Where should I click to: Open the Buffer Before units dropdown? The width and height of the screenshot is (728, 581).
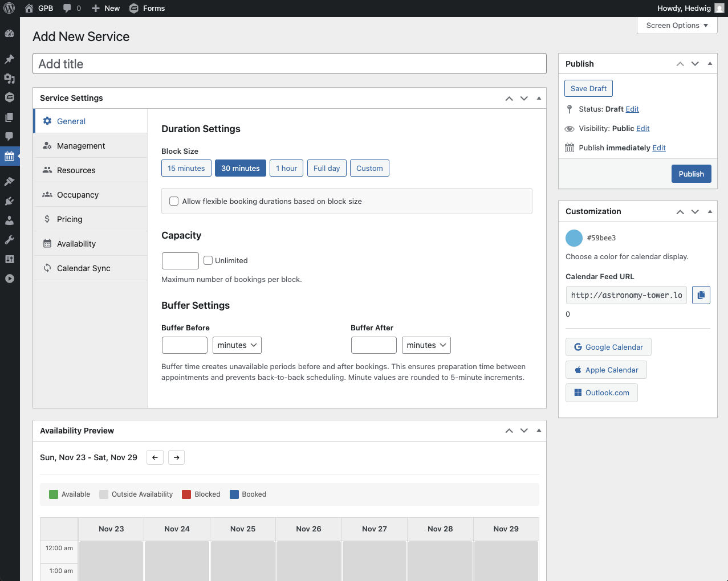click(x=237, y=345)
